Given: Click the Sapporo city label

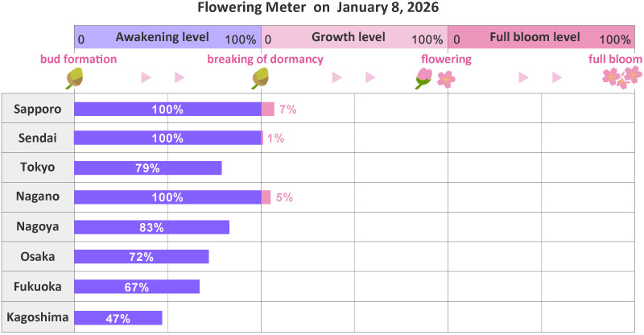Looking at the screenshot, I should 37,109.
